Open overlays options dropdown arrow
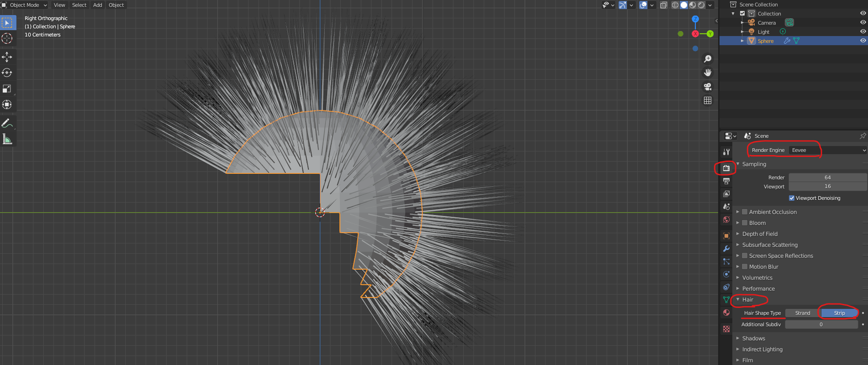Image resolution: width=868 pixels, height=365 pixels. 652,5
